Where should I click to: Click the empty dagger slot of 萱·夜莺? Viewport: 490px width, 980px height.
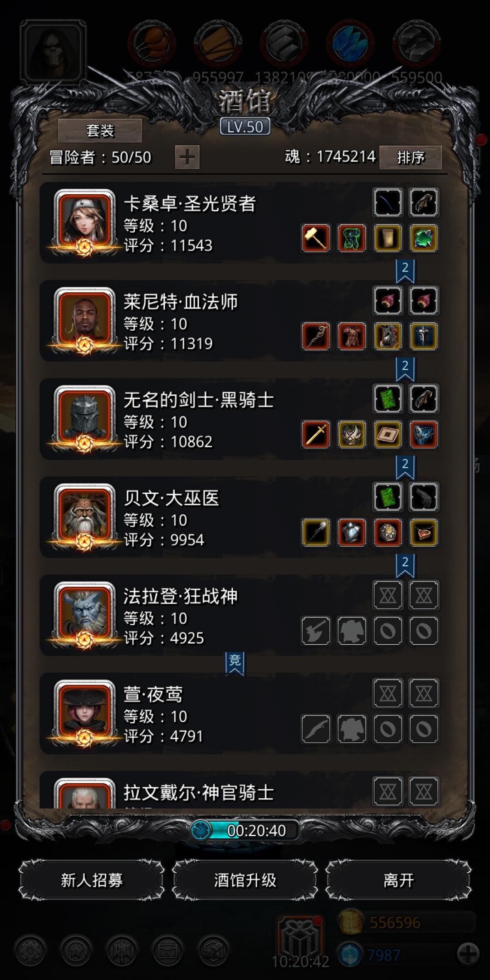pyautogui.click(x=316, y=729)
